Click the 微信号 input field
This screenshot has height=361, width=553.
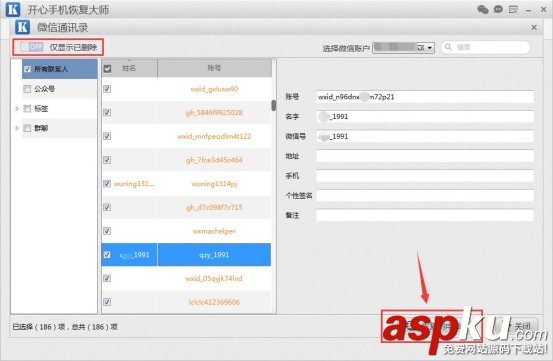click(x=425, y=136)
